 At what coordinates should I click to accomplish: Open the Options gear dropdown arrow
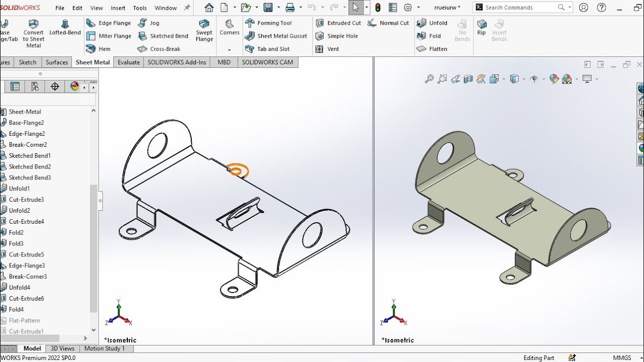417,8
